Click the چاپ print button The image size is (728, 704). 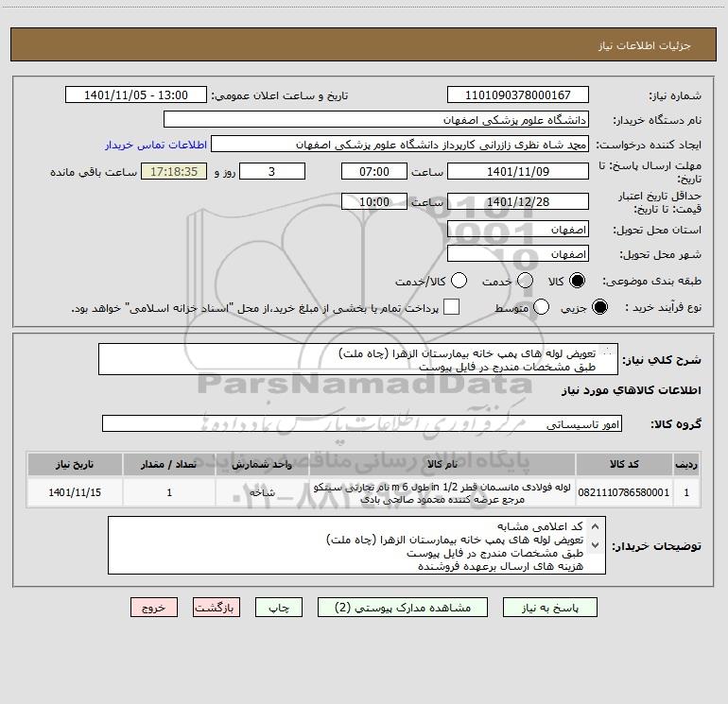(279, 608)
